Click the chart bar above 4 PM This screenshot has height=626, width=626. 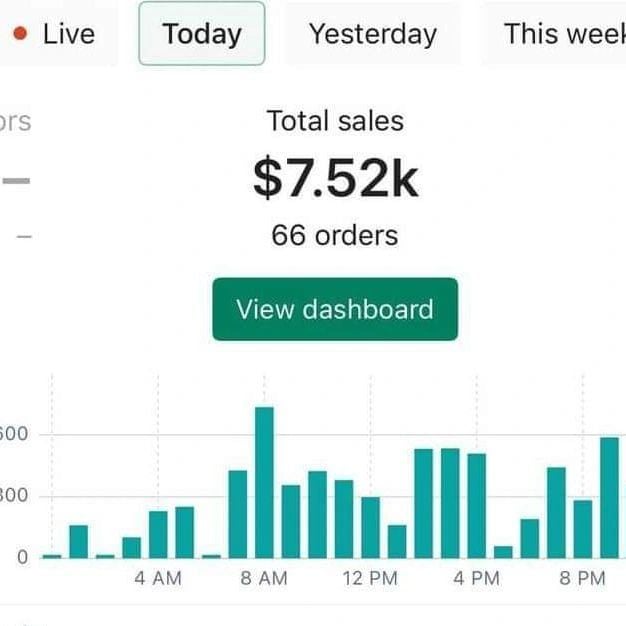[476, 505]
